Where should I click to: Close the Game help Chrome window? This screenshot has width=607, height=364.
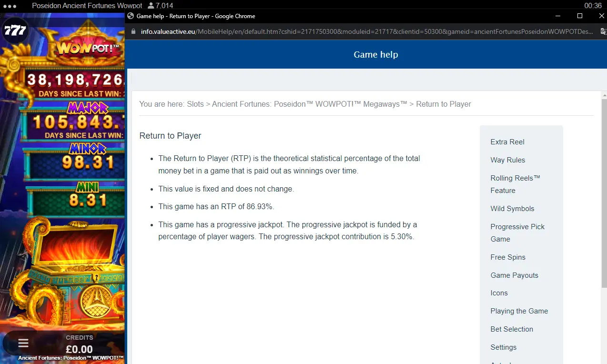tap(601, 16)
